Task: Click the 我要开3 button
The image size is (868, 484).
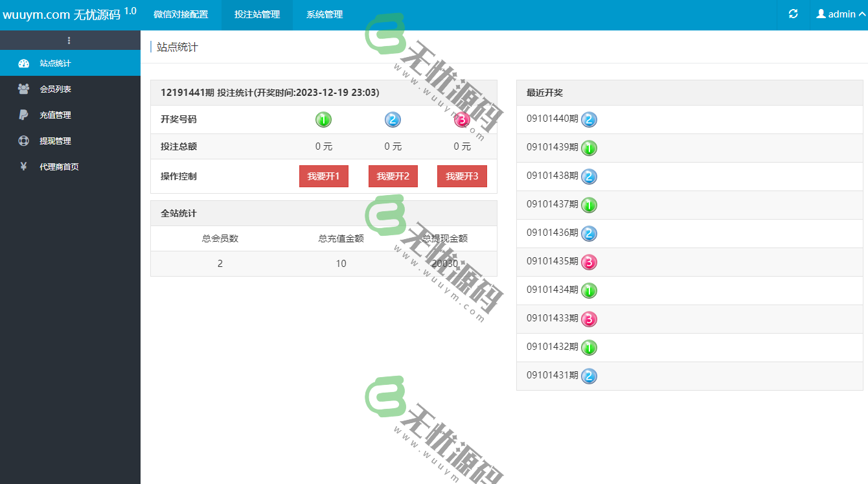Action: pos(461,176)
